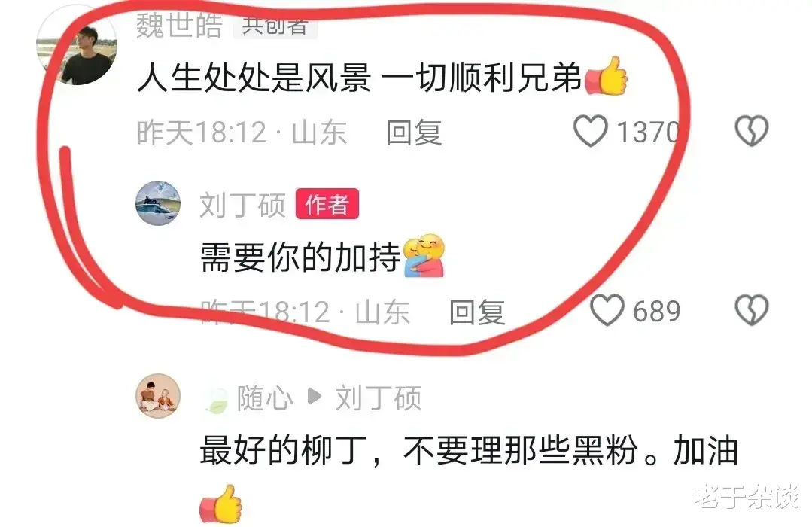Tap thumbs-up emoji after 一切顺利兄弟
This screenshot has width=812, height=527.
pos(606,76)
